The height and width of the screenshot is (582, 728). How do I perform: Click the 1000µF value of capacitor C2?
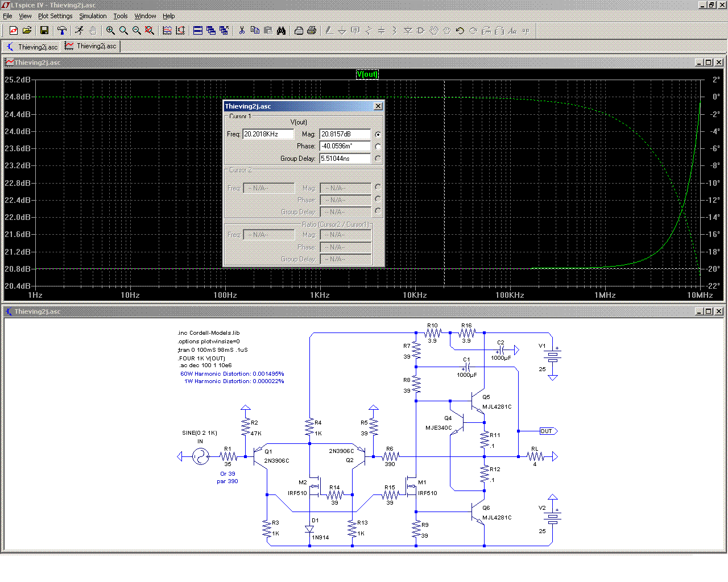pos(501,358)
